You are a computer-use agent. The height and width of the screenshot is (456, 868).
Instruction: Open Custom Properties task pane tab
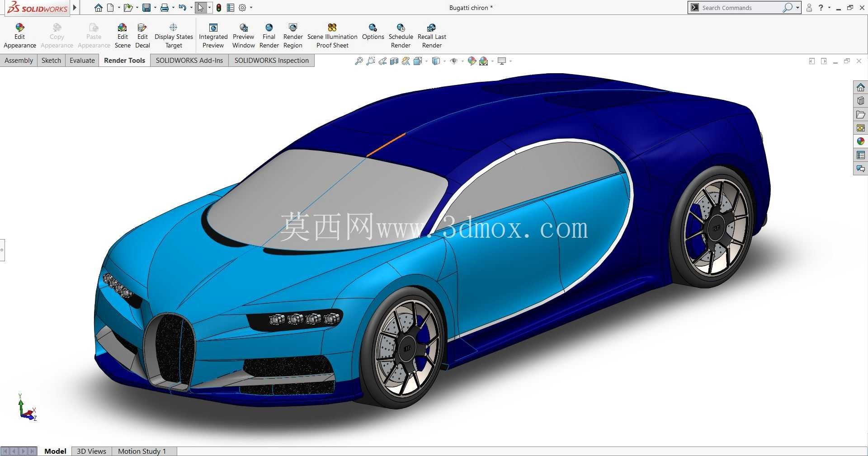click(x=860, y=155)
